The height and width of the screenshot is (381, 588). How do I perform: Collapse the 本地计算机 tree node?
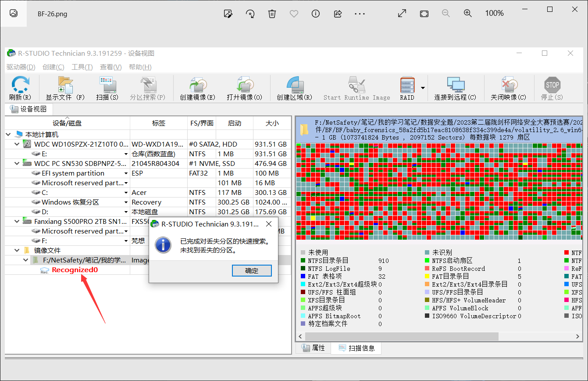9,135
